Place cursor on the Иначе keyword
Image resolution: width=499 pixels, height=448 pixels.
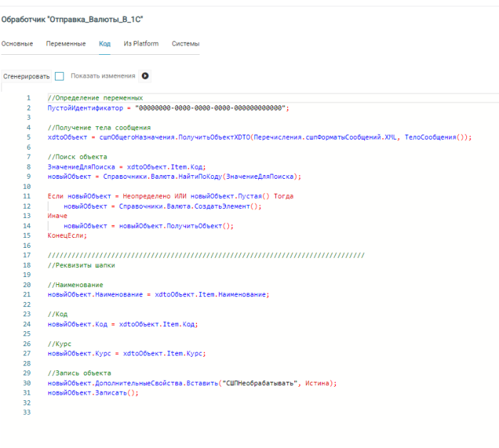pos(58,215)
